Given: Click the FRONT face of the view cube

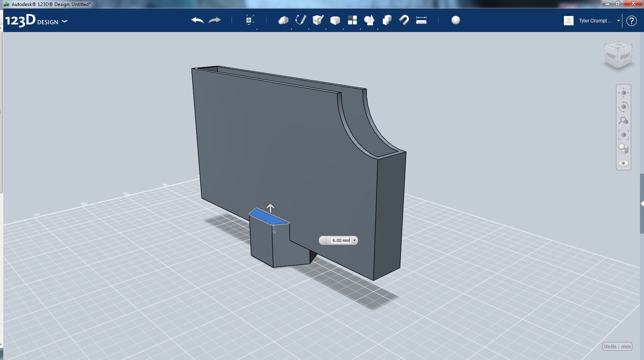Looking at the screenshot, I should (611, 56).
